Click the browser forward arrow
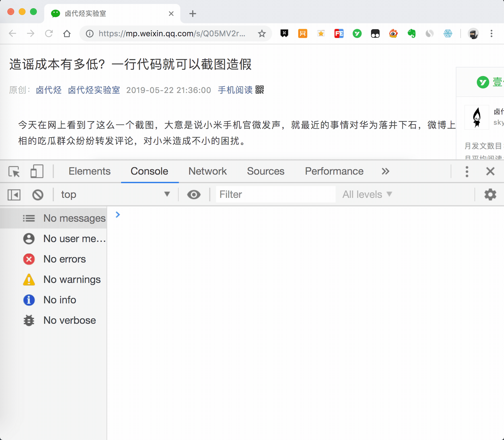Image resolution: width=504 pixels, height=440 pixels. [x=31, y=33]
